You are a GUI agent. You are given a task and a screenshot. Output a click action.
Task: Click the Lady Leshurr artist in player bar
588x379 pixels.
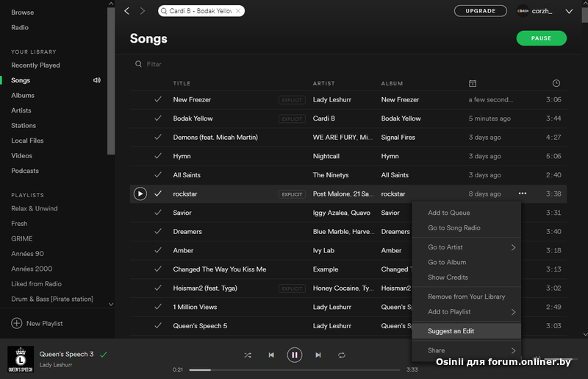[x=56, y=365]
